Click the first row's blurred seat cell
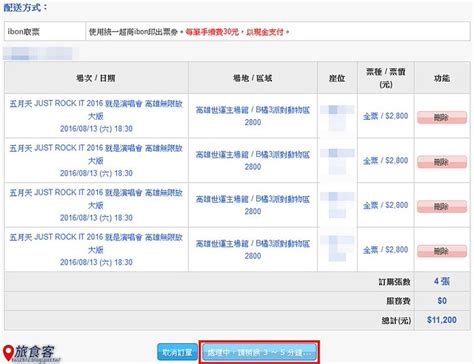This screenshot has height=364, width=474. [x=337, y=116]
